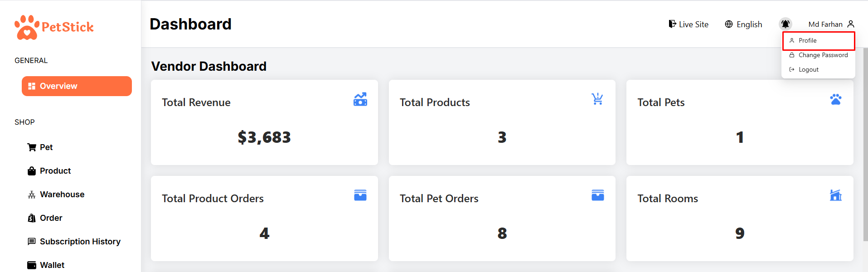Click the PetStick paw logo
868x272 pixels.
pyautogui.click(x=27, y=28)
